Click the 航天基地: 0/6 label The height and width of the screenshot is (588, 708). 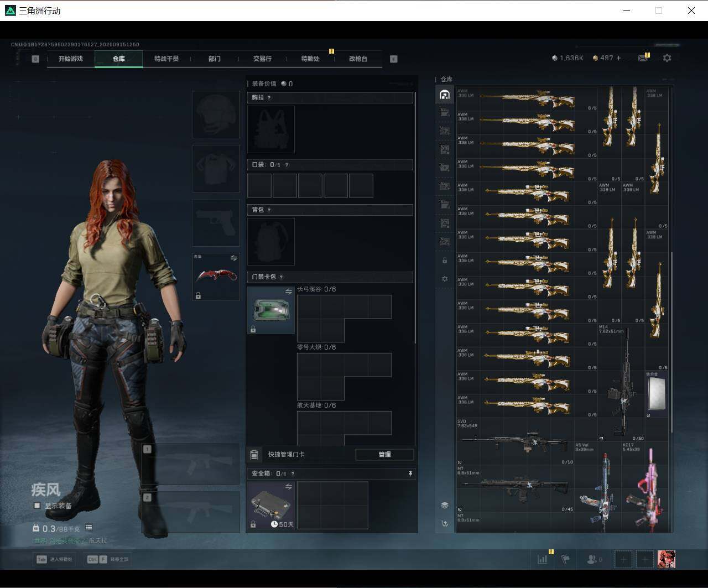pyautogui.click(x=316, y=405)
